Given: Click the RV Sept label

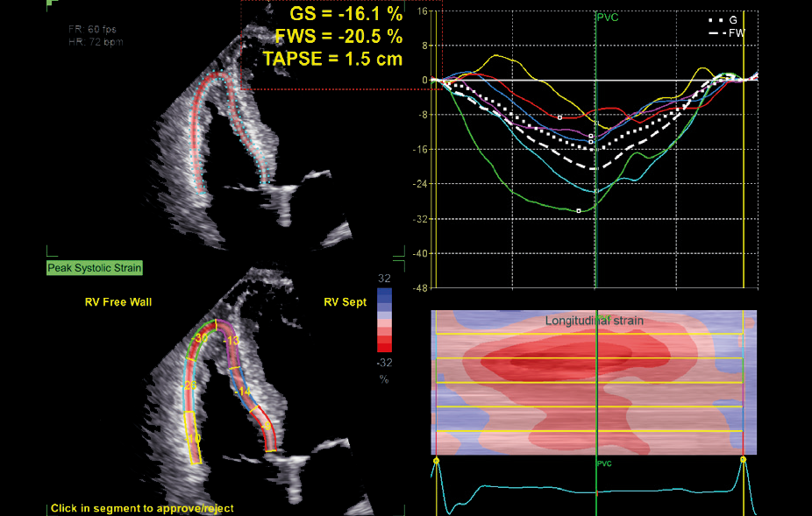Looking at the screenshot, I should point(345,302).
